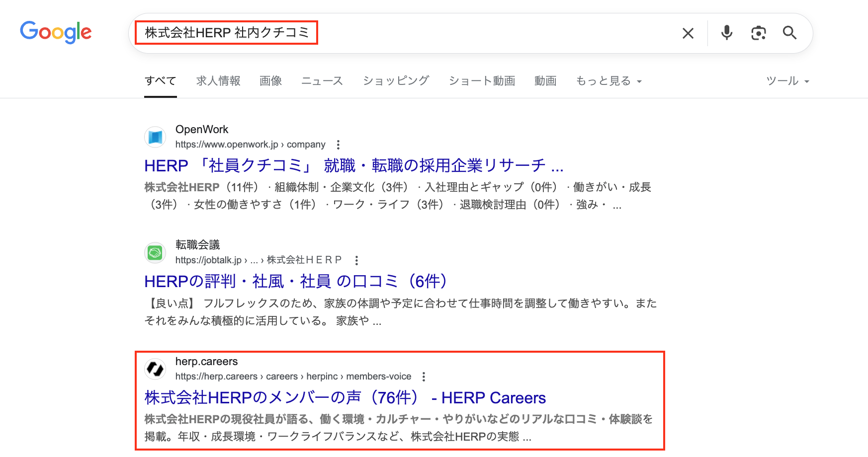Submit search with magnifying glass icon
This screenshot has width=868, height=457.
(789, 33)
